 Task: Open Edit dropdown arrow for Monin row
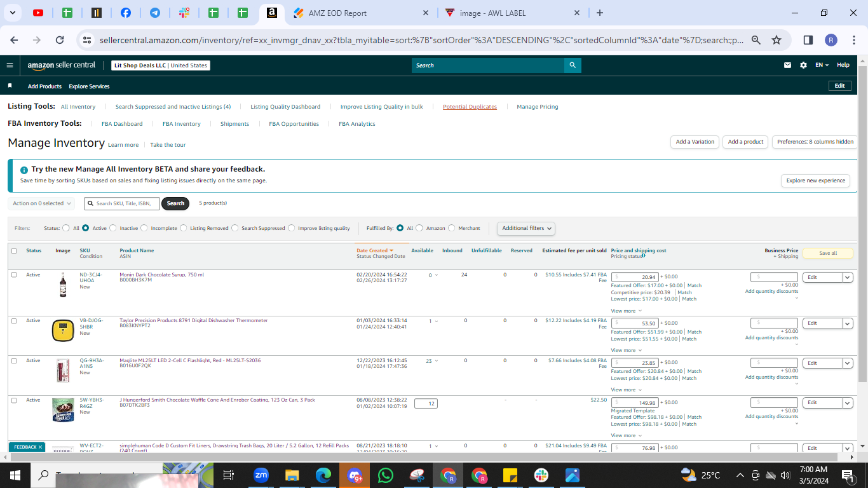click(848, 277)
